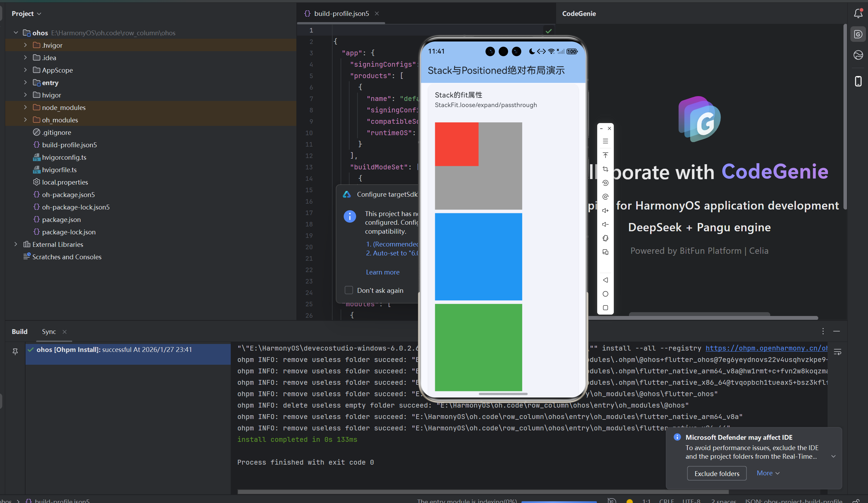The image size is (868, 503).
Task: Select the Auto-set to 6.0 option link
Action: tap(392, 253)
